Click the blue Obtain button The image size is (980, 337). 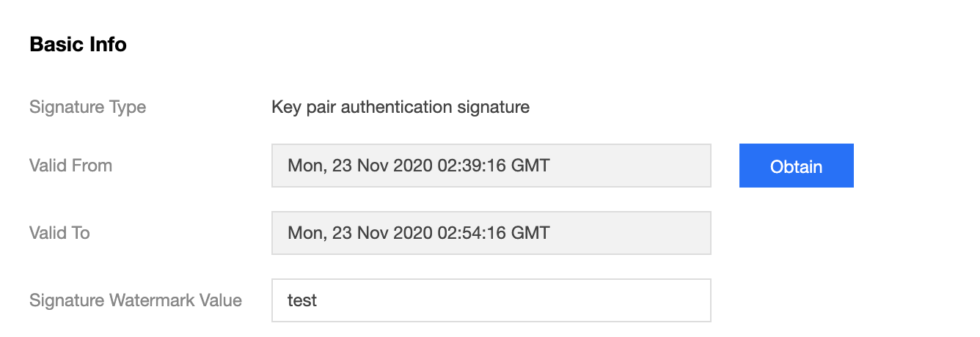pos(796,166)
